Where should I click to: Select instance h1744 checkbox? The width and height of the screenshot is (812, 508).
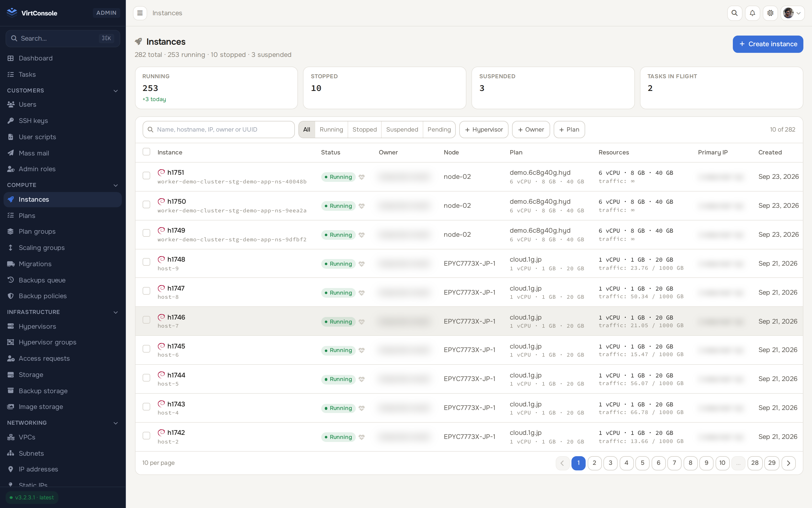(x=146, y=378)
